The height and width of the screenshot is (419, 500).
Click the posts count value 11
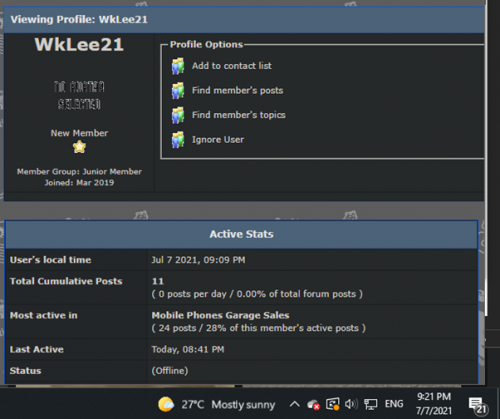tap(158, 281)
